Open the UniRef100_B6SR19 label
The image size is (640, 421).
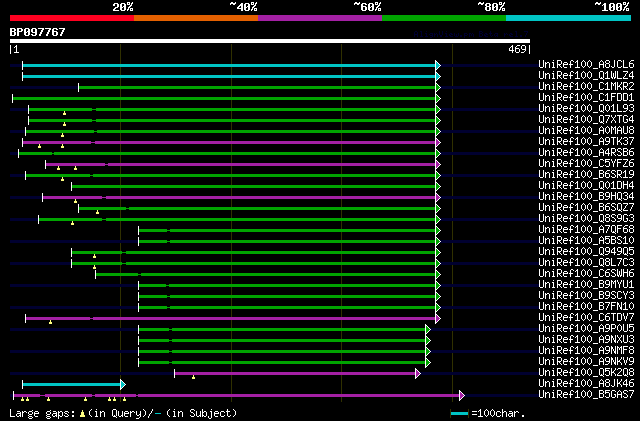(586, 175)
